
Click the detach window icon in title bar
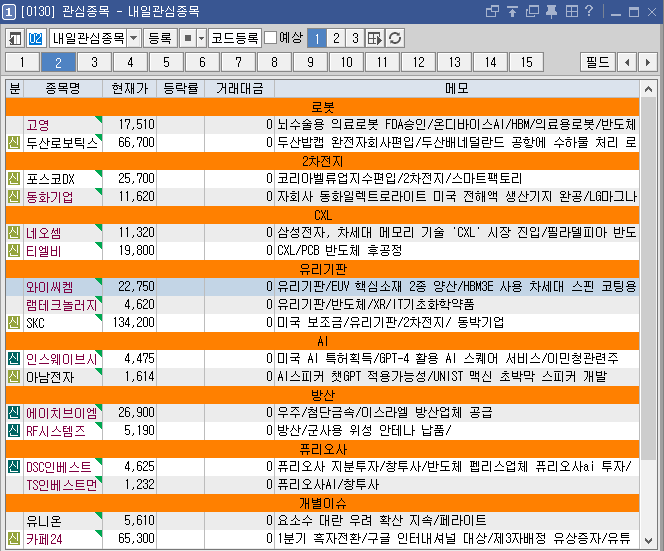492,11
